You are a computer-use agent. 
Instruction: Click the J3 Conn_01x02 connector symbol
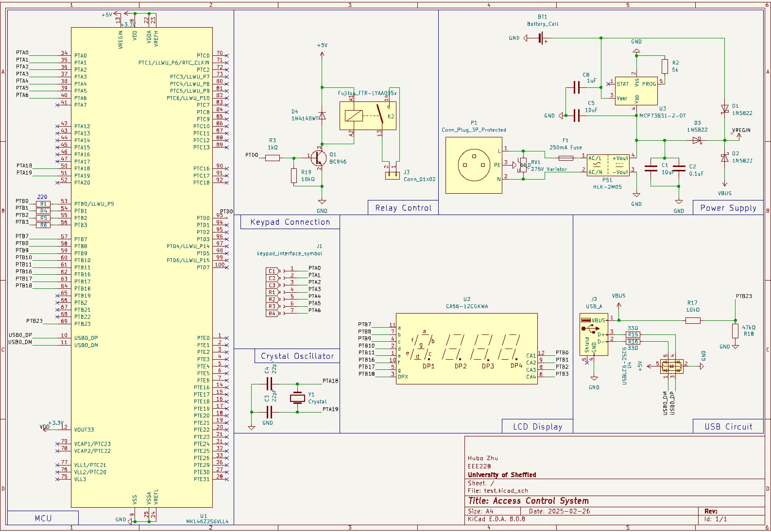coord(393,175)
